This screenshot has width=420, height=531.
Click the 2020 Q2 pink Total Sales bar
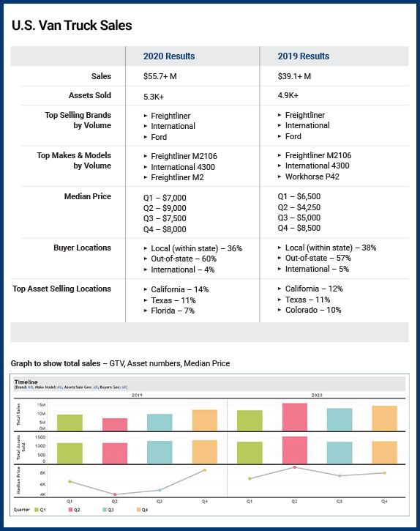pyautogui.click(x=295, y=417)
